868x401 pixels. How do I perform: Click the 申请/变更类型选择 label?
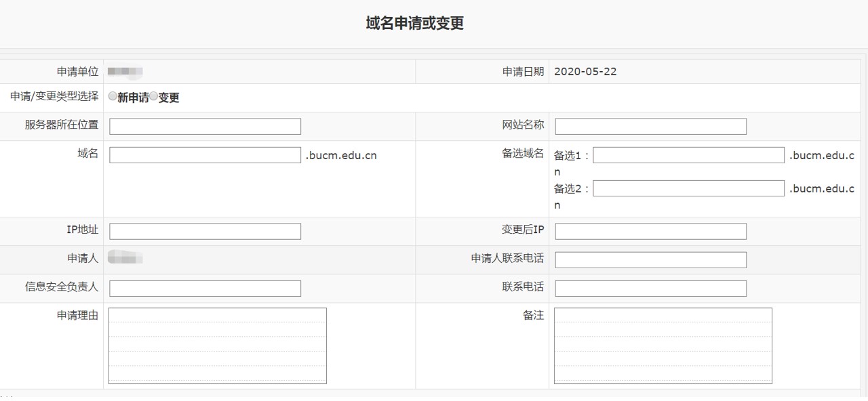[54, 96]
